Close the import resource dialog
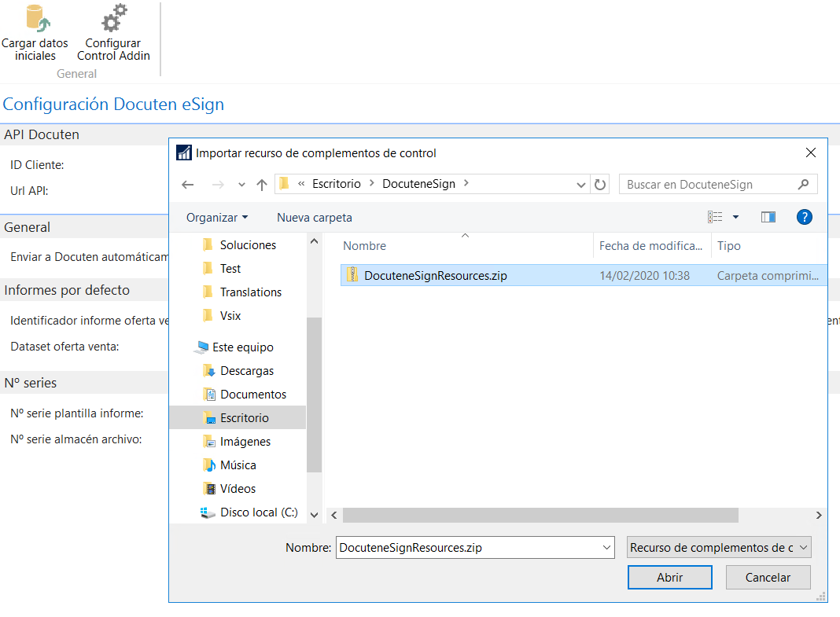Image resolution: width=840 pixels, height=617 pixels. 811,153
